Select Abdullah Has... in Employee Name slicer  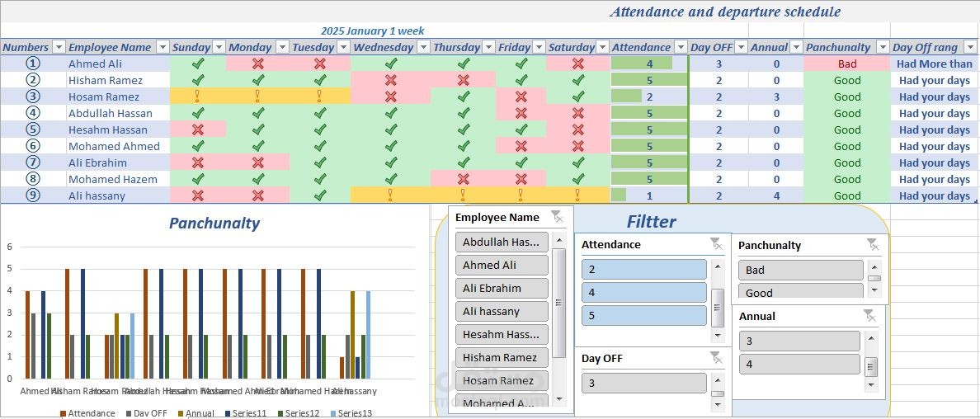coord(502,242)
